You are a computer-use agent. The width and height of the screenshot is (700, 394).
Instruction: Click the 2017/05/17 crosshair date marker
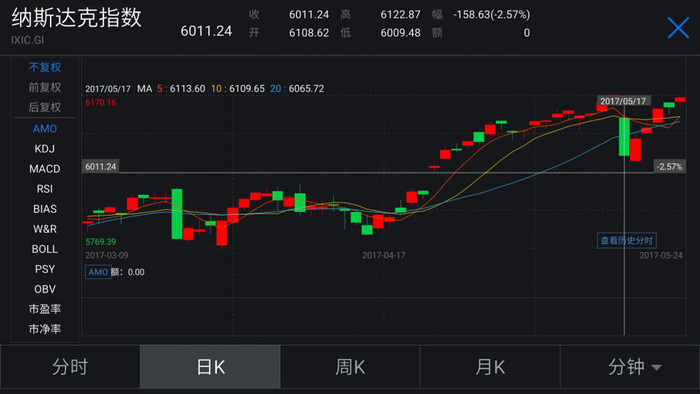624,101
